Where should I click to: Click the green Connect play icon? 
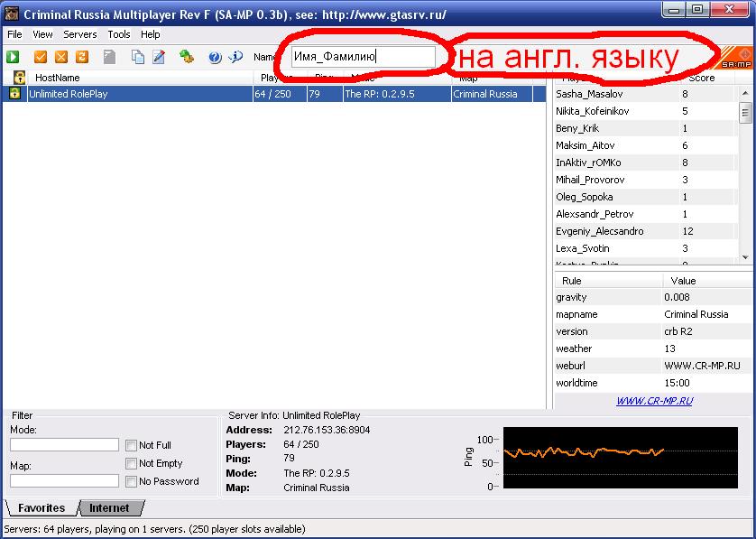(13, 57)
